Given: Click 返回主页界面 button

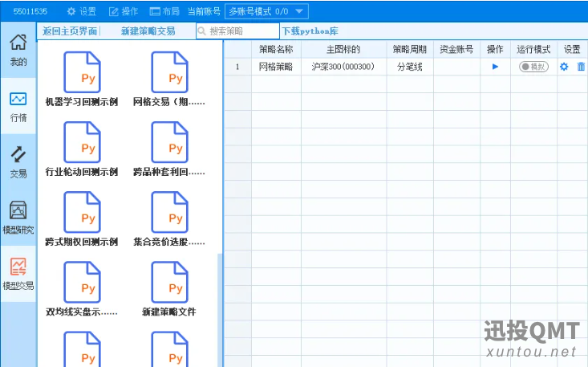Looking at the screenshot, I should tap(70, 31).
